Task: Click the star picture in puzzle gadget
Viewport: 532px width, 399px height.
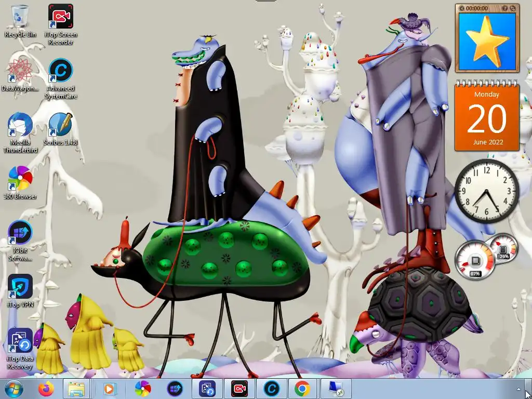Action: click(487, 42)
